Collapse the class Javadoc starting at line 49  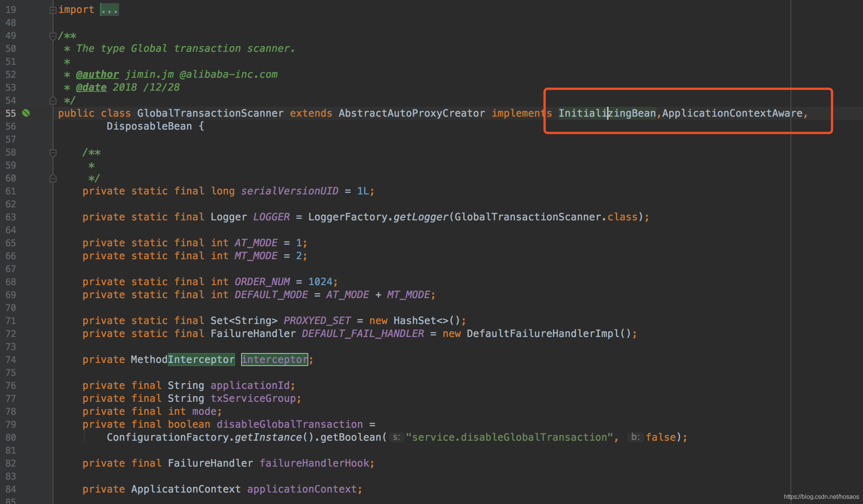(x=53, y=36)
